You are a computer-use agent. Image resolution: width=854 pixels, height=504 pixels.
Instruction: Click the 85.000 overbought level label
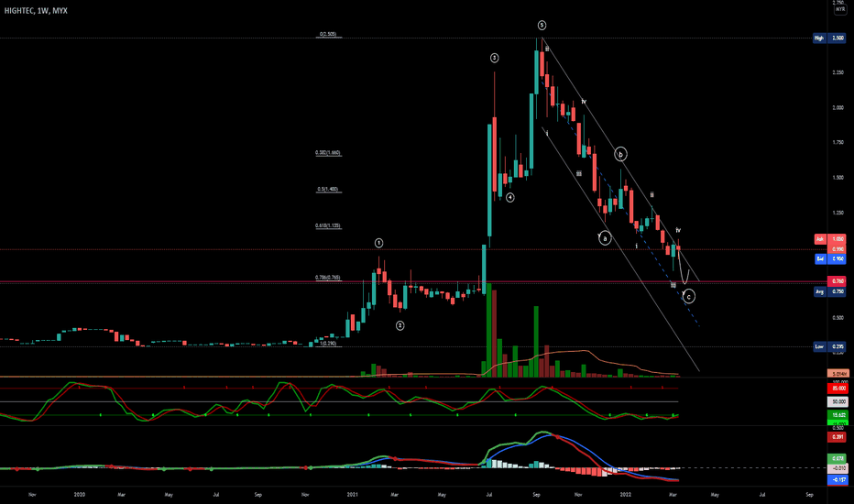[838, 389]
